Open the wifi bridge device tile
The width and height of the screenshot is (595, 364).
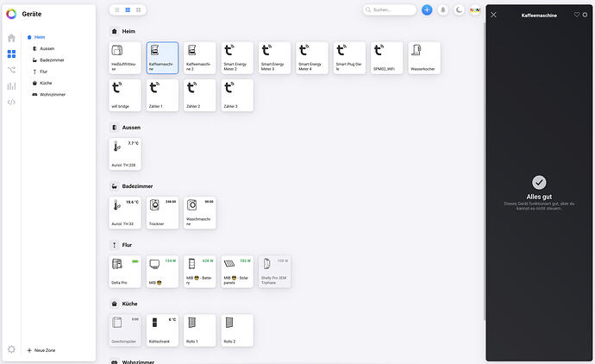pos(125,95)
